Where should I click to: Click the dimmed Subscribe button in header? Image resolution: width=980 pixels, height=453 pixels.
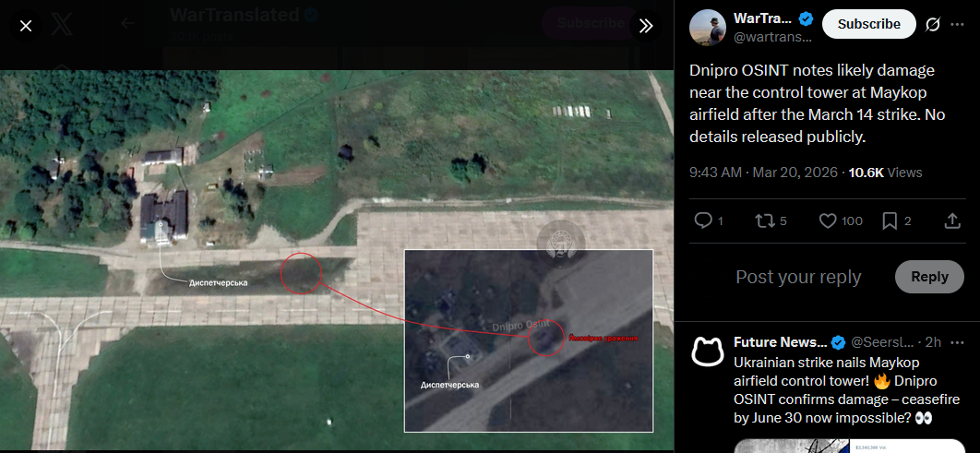tap(591, 23)
